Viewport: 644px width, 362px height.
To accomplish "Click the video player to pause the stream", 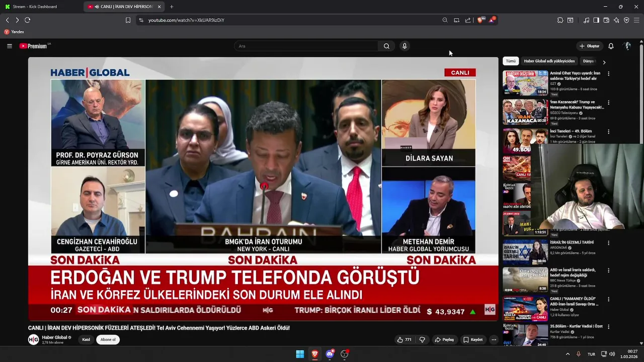I will tap(263, 189).
